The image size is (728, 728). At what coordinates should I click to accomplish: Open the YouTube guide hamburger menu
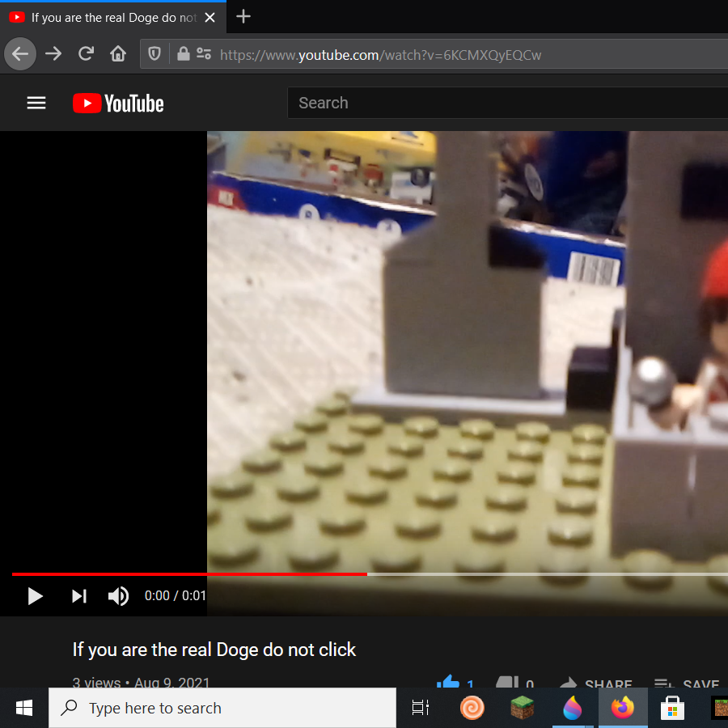click(x=36, y=103)
